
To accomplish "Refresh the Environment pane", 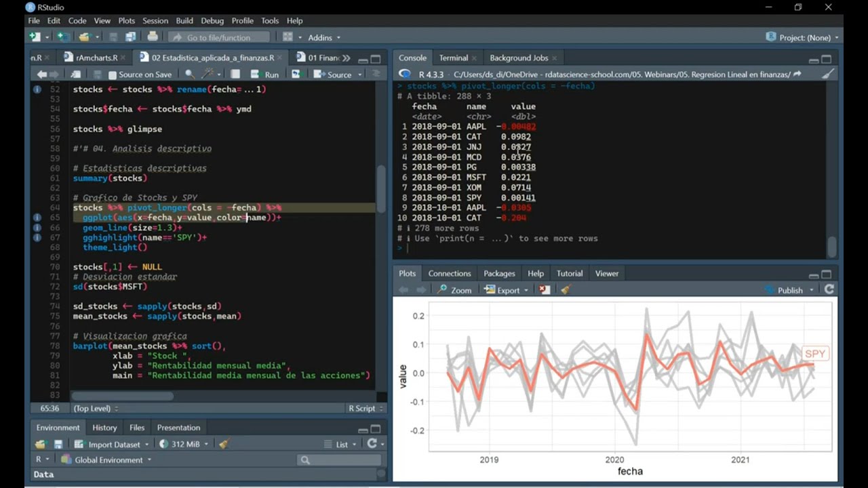I will coord(372,445).
